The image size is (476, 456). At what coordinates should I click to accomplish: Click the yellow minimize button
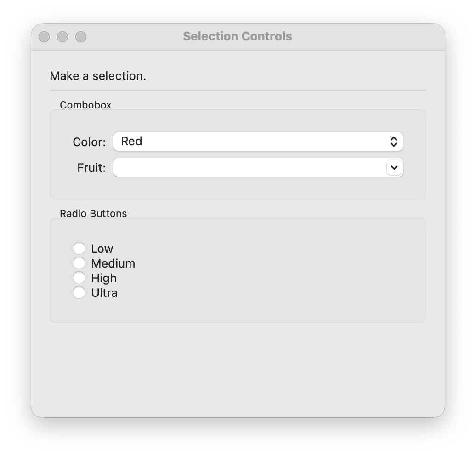62,36
